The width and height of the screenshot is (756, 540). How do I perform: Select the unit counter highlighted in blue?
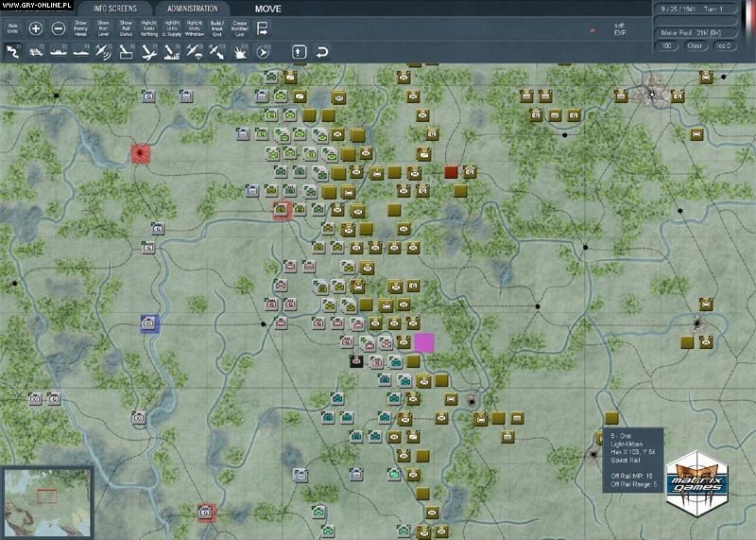[x=149, y=323]
